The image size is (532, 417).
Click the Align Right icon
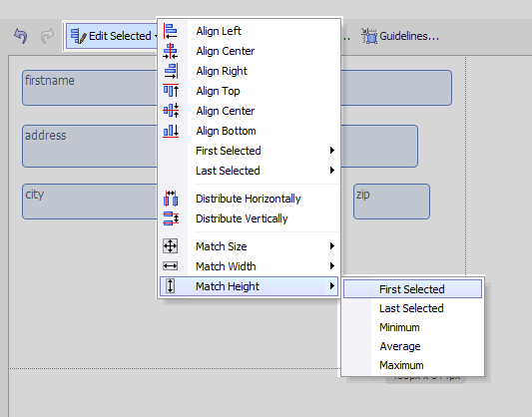click(171, 71)
